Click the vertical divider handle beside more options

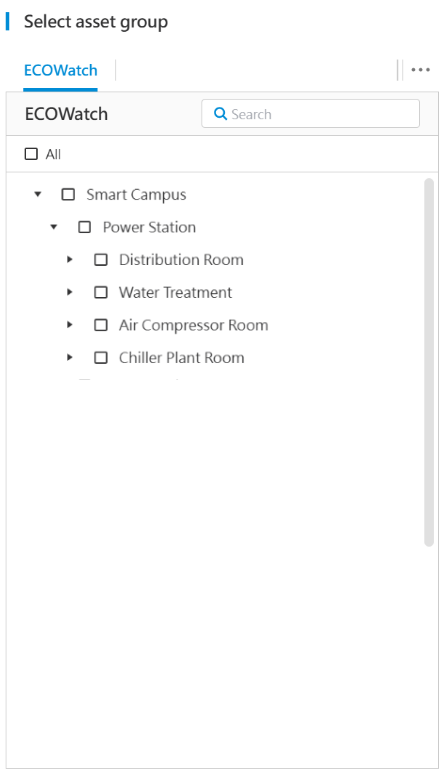tap(400, 70)
